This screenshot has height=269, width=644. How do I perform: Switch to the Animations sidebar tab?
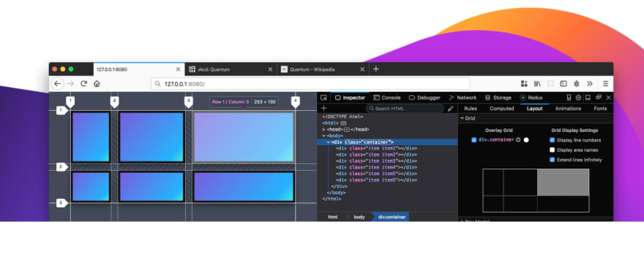568,108
